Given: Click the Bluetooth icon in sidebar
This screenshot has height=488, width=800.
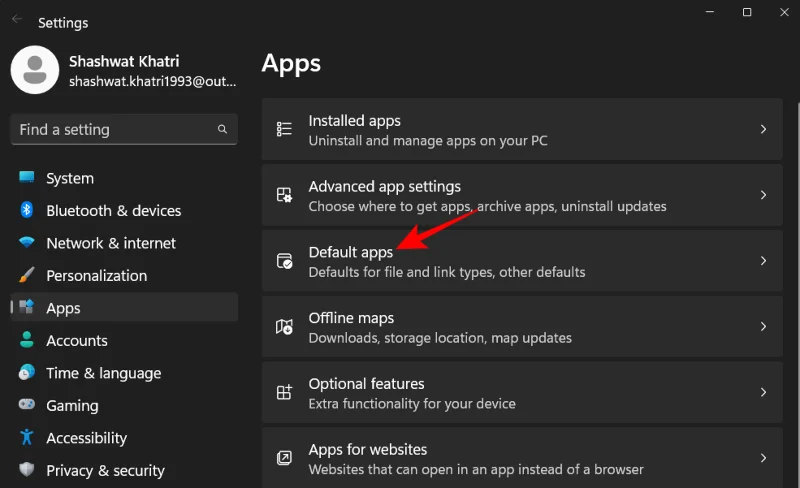Looking at the screenshot, I should pos(27,210).
